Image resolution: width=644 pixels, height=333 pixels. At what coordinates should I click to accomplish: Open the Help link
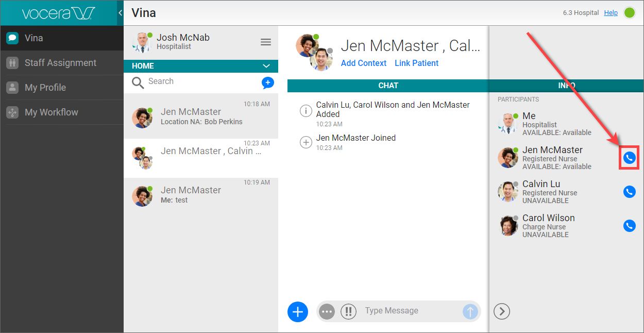tap(611, 13)
